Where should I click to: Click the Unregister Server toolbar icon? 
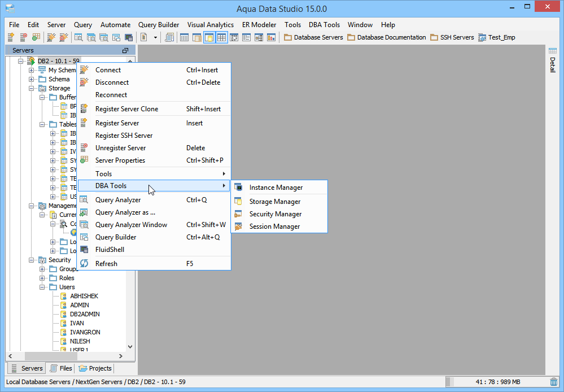coord(24,37)
